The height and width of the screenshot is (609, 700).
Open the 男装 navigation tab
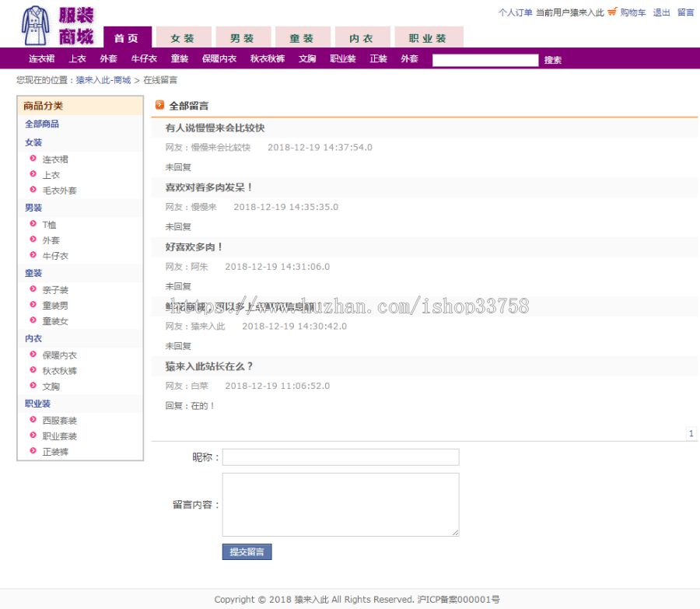(x=243, y=37)
